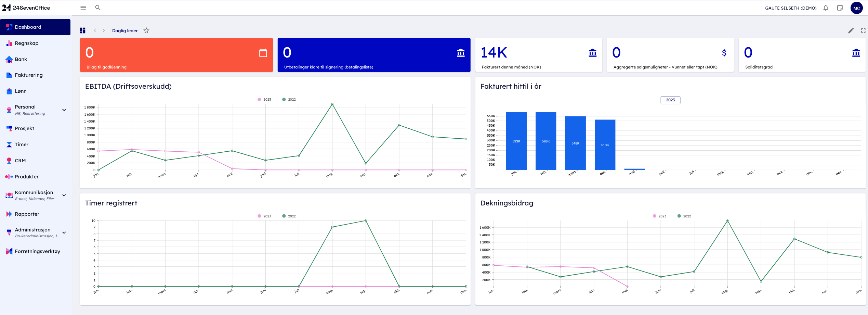Viewport: 868px width, 315px height.
Task: Click the January bar showing 593K
Action: [516, 141]
